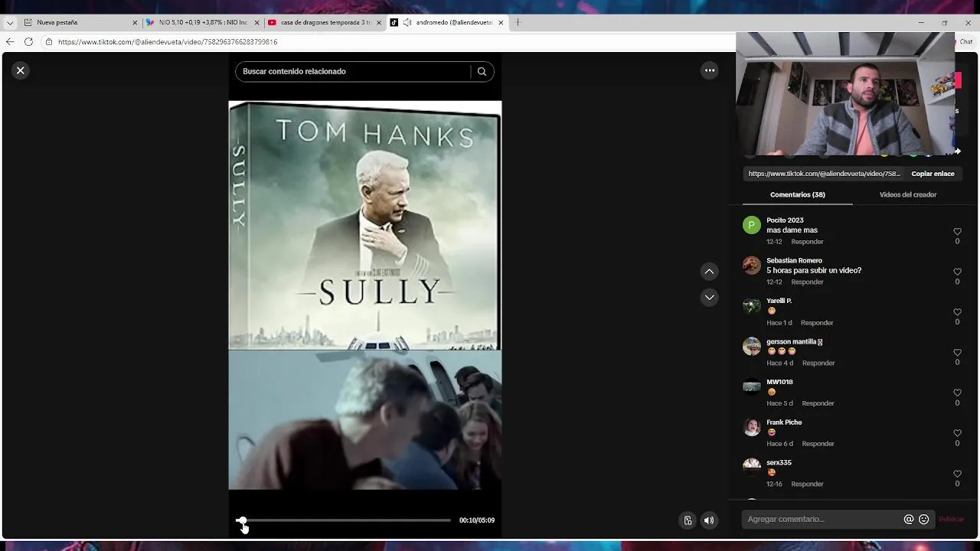Switch to casa de dragones YouTube tab
Image resolution: width=980 pixels, height=551 pixels.
[325, 23]
